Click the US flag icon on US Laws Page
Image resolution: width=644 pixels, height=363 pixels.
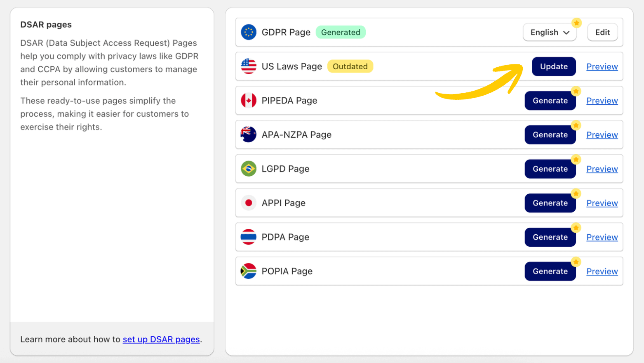[x=248, y=66]
